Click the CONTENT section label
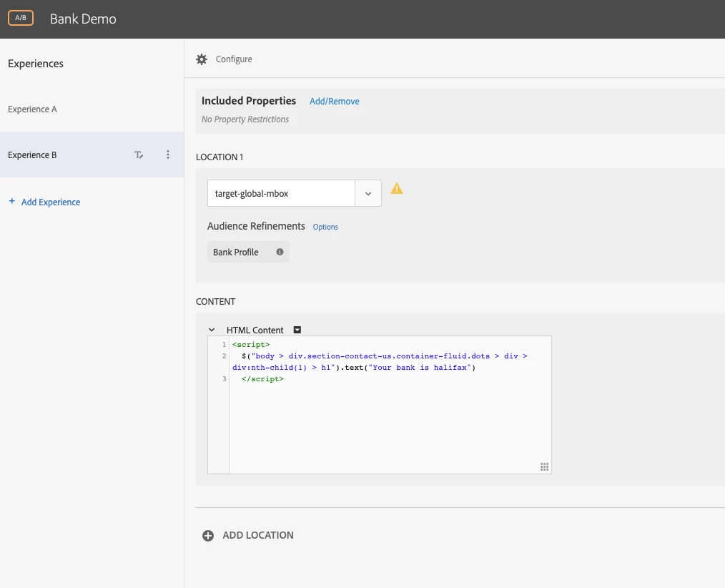This screenshot has width=725, height=588. [x=215, y=302]
